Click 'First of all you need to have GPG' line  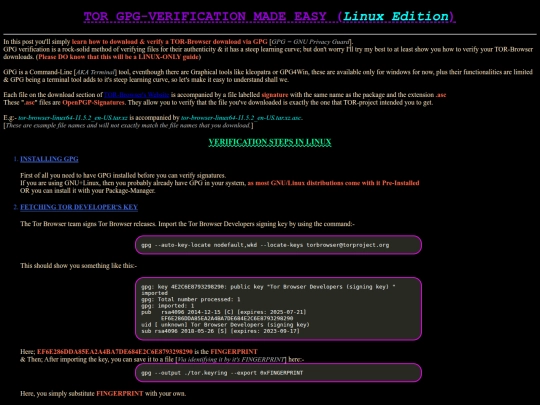point(123,175)
